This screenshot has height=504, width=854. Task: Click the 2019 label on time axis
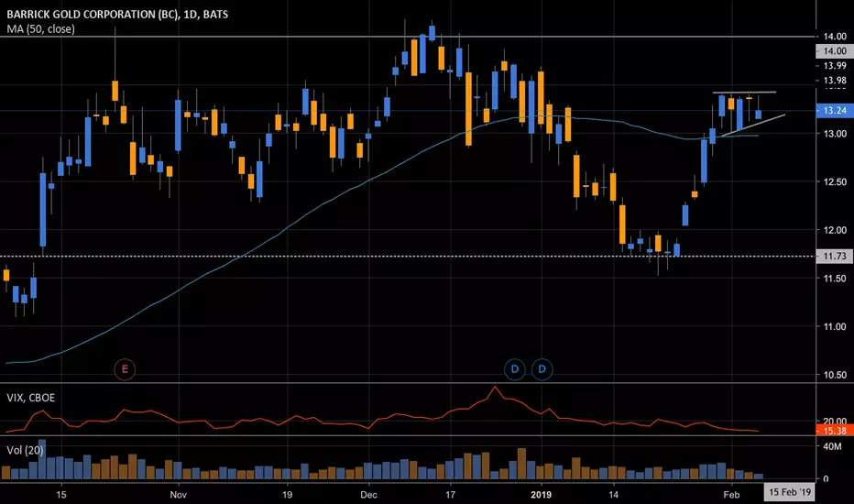tap(541, 495)
